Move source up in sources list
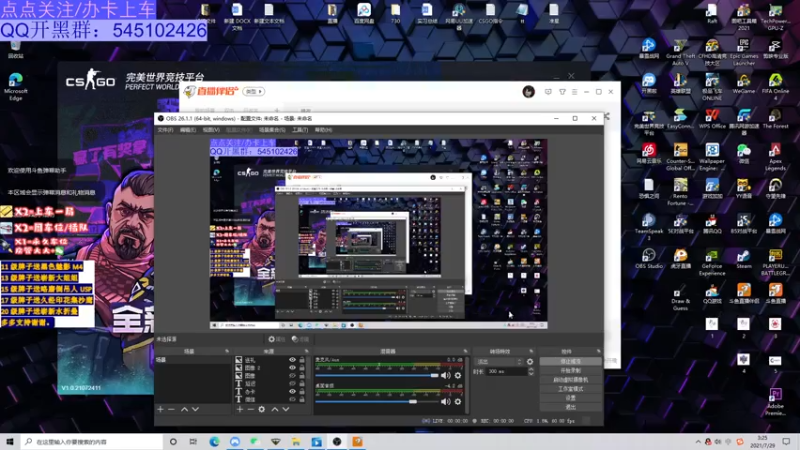This screenshot has height=450, width=800. (274, 409)
